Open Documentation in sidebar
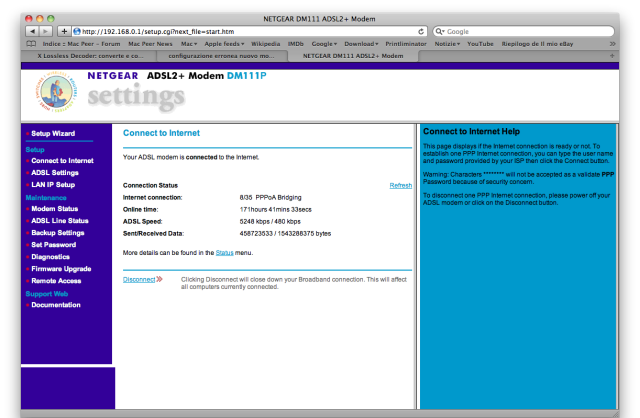 [56, 305]
